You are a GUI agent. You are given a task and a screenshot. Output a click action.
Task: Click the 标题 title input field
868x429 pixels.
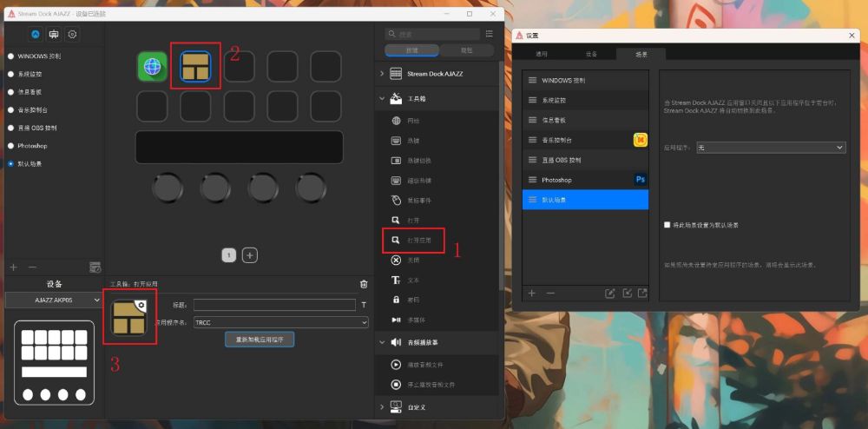click(x=274, y=305)
